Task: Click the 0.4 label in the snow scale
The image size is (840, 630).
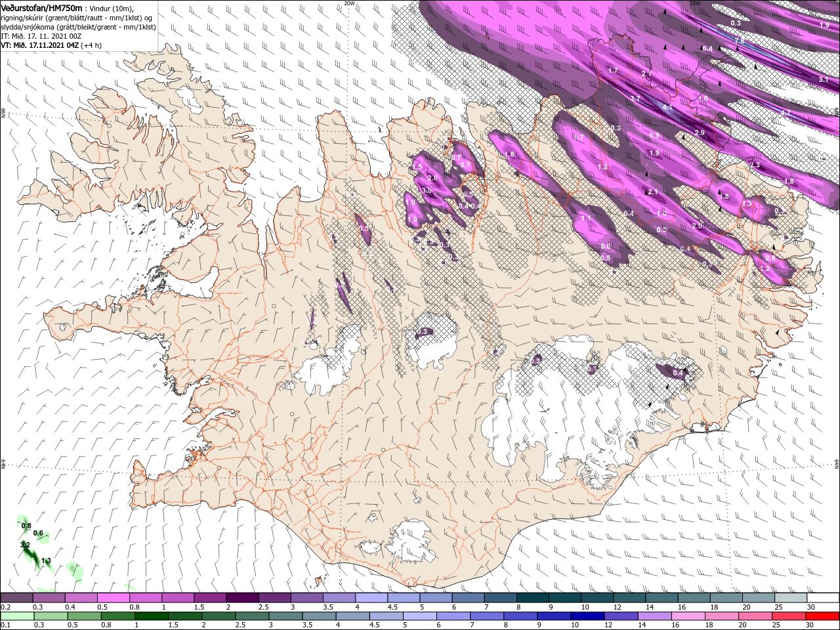Action: click(x=70, y=607)
